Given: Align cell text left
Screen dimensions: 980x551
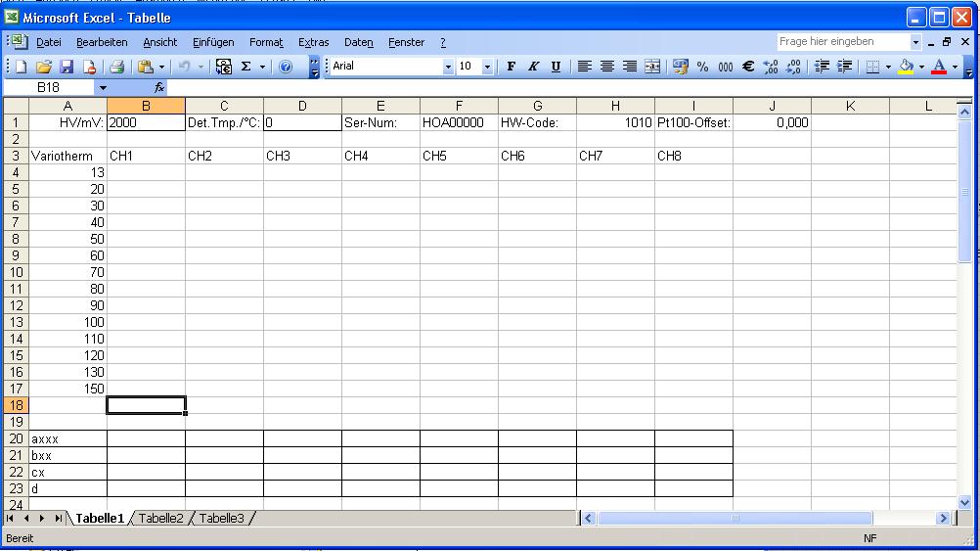Looking at the screenshot, I should pos(584,67).
